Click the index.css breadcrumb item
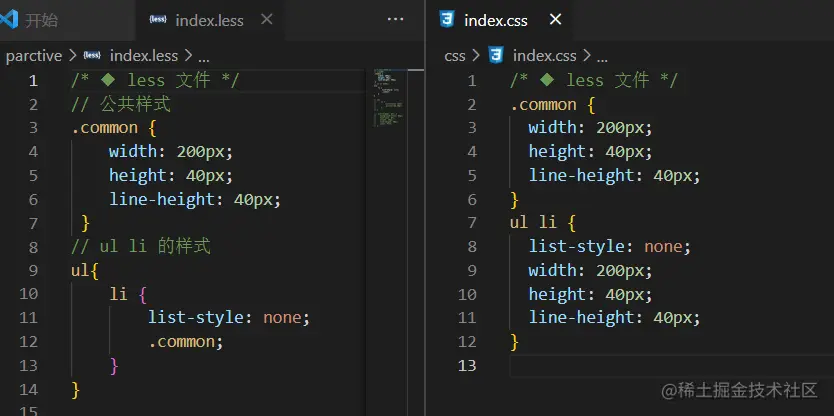 pos(545,55)
